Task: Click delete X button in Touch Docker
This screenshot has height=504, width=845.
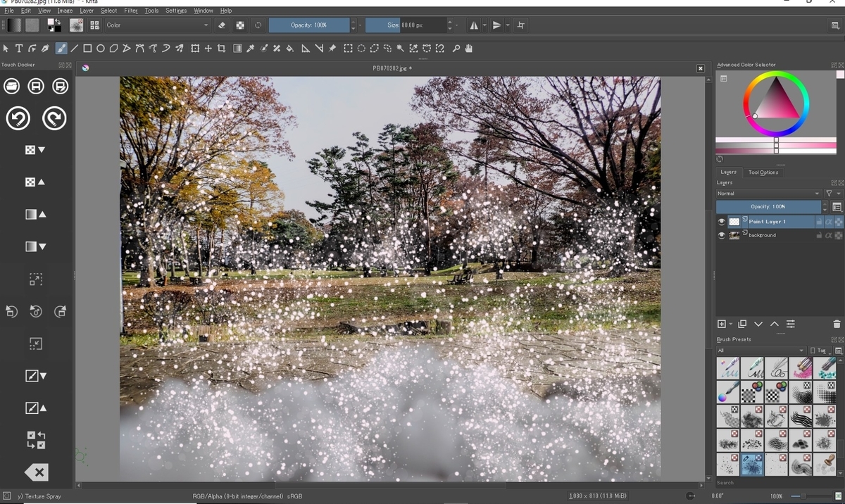Action: click(x=36, y=472)
